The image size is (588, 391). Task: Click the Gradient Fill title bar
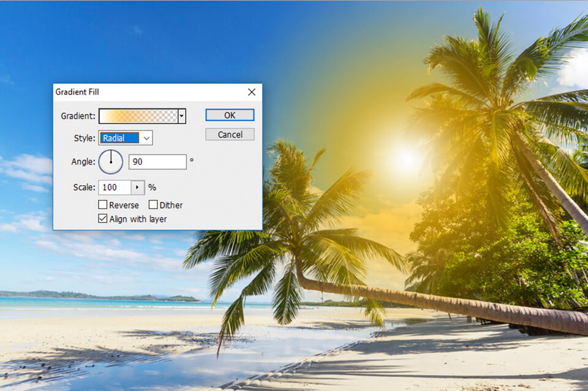[150, 92]
